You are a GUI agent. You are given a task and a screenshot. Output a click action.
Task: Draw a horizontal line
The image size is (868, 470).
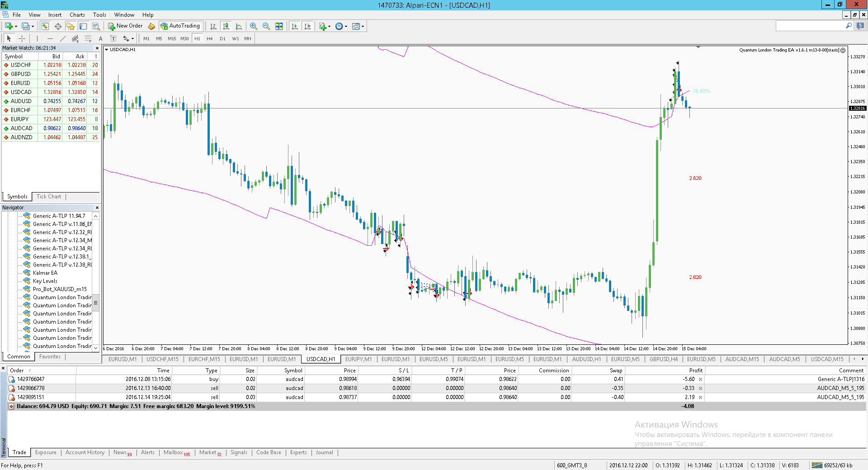pos(50,38)
